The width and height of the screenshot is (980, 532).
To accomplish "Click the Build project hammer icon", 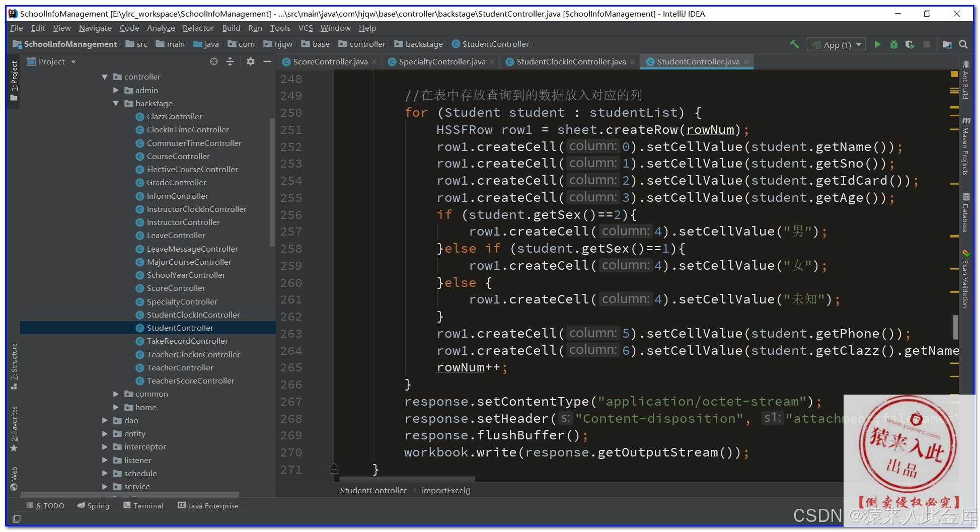I will coord(794,44).
